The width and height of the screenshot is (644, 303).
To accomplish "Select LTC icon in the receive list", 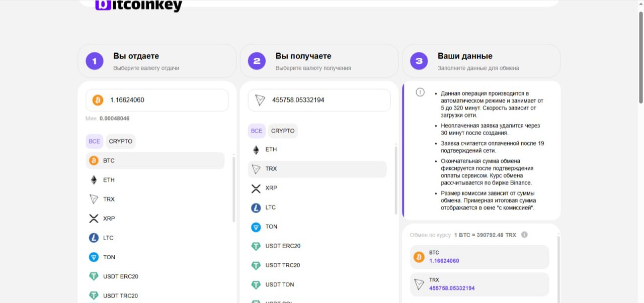I will [256, 208].
